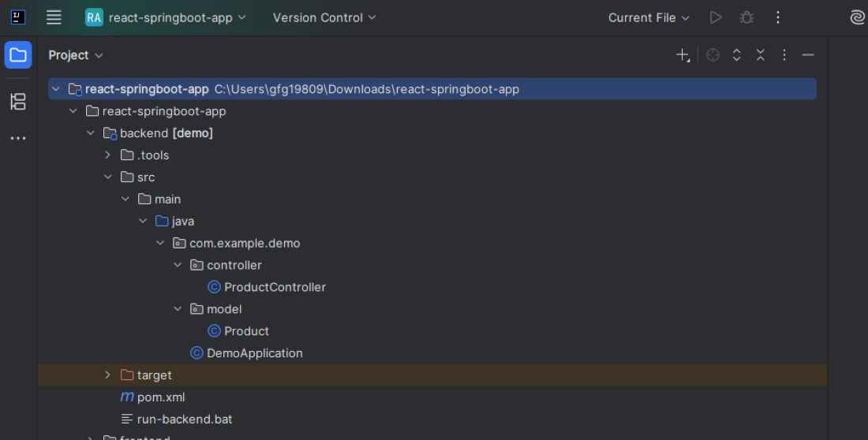Open more actions menu beside Debug icon

(x=778, y=17)
